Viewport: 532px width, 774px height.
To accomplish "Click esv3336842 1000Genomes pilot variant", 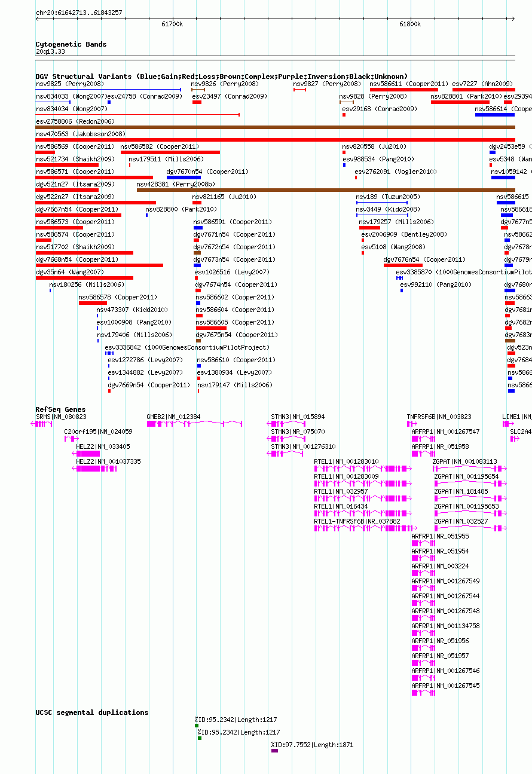I will coord(109,353).
